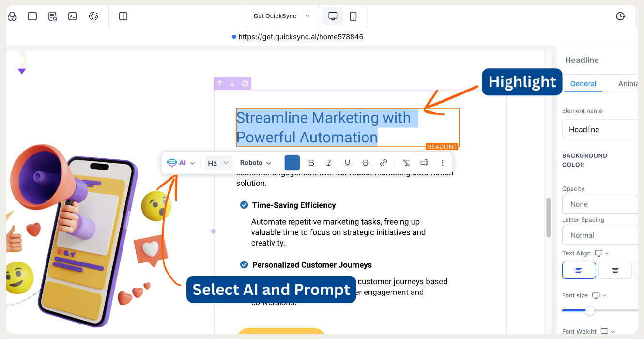Viewport: 644px width, 339px height.
Task: Open the more options vertical dots
Action: [x=443, y=163]
